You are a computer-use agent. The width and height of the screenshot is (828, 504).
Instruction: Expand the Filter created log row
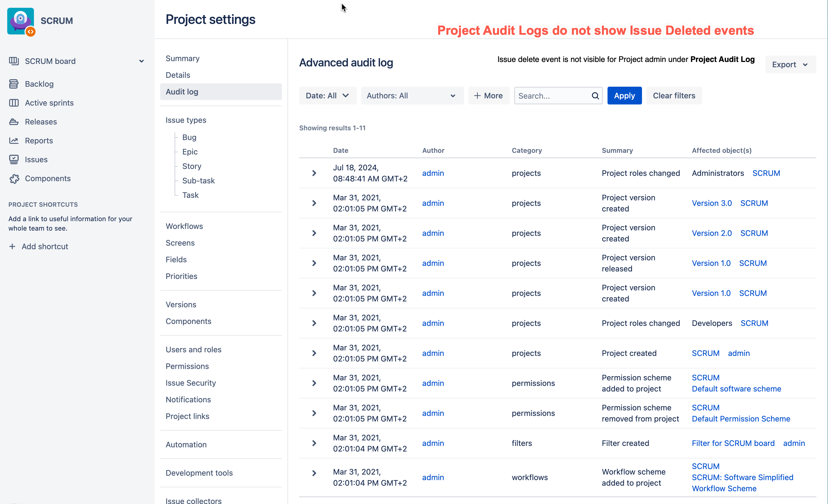[x=314, y=443]
